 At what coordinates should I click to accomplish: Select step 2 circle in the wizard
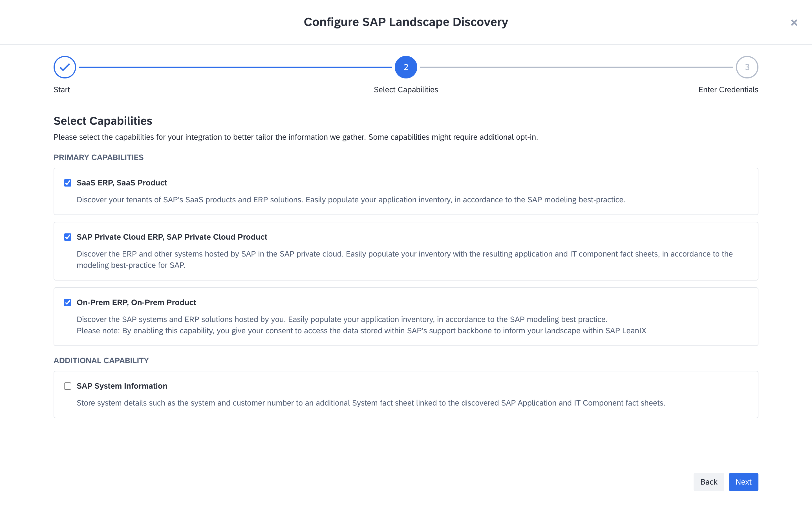pos(406,67)
